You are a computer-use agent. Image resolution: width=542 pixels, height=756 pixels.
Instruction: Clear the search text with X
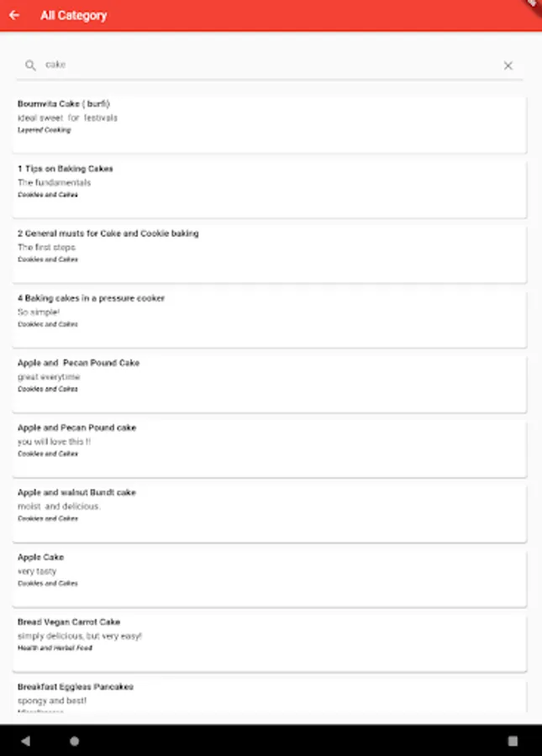(508, 66)
